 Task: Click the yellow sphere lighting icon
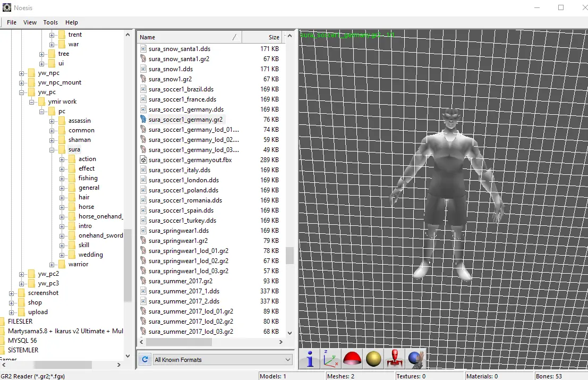tap(373, 359)
